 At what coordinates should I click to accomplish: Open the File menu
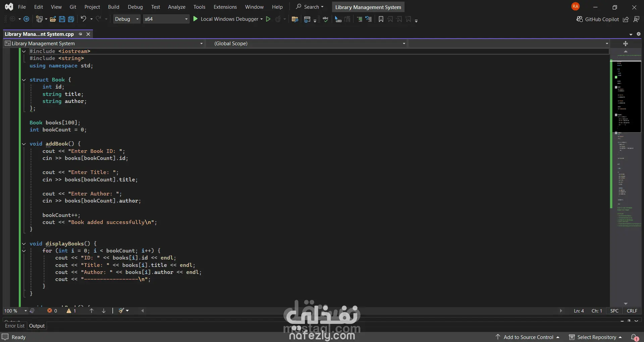(22, 7)
